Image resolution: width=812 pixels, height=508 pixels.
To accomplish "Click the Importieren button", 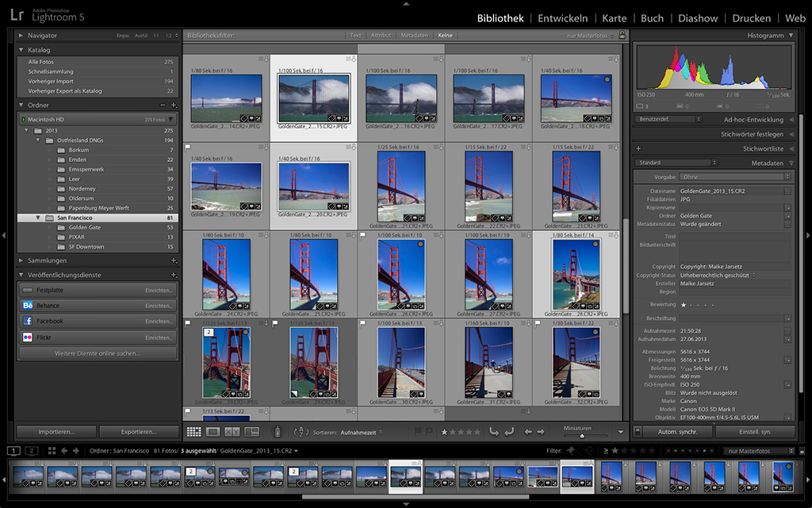I will (x=56, y=432).
